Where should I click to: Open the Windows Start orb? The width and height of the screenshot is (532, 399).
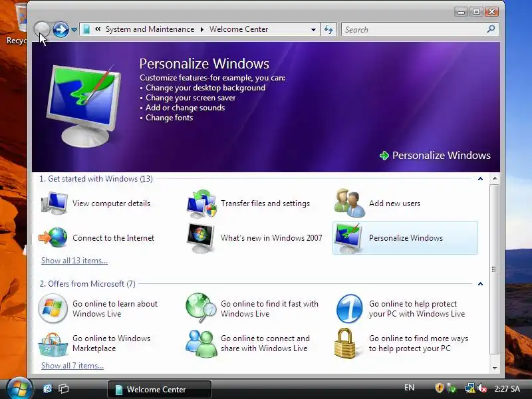19,388
